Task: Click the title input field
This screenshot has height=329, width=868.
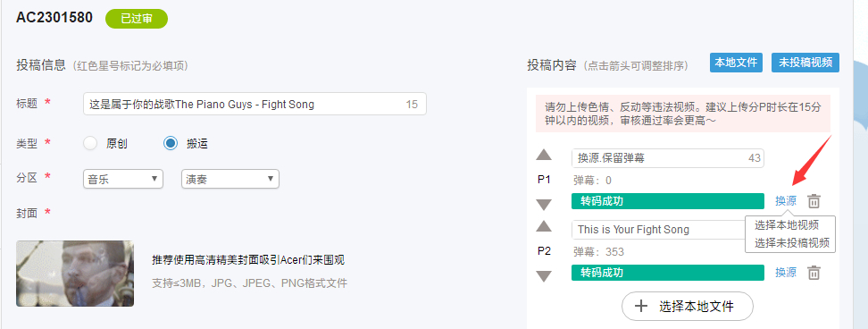Action: [255, 104]
